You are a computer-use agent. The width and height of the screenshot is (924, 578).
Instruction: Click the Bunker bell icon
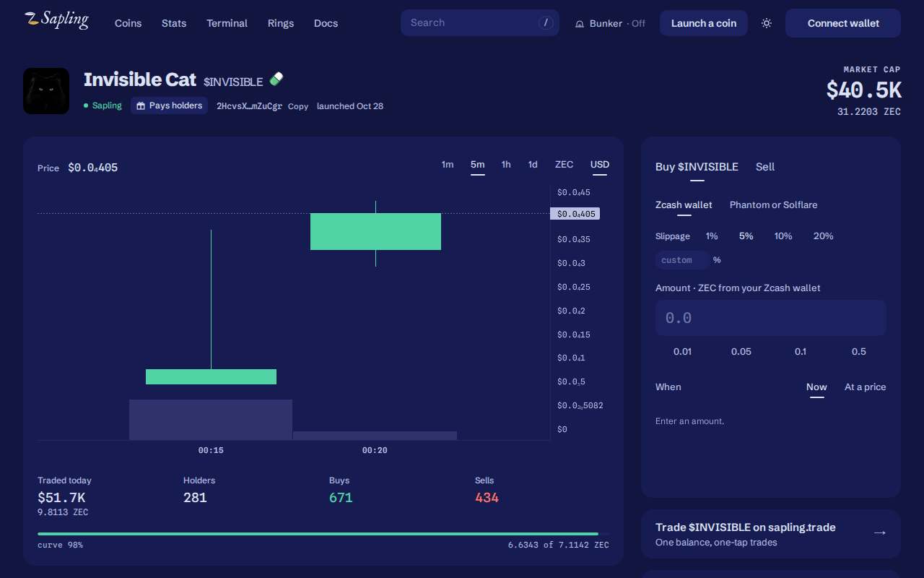(580, 24)
